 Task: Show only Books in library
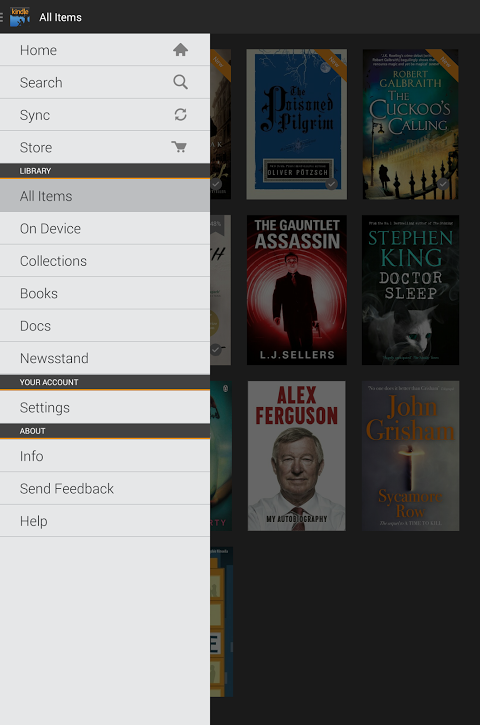(x=105, y=293)
